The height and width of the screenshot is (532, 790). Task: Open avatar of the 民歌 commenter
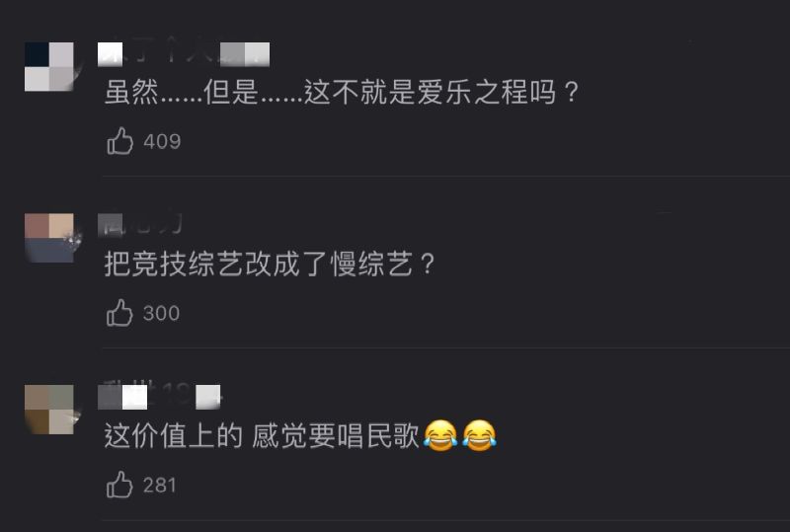[49, 409]
